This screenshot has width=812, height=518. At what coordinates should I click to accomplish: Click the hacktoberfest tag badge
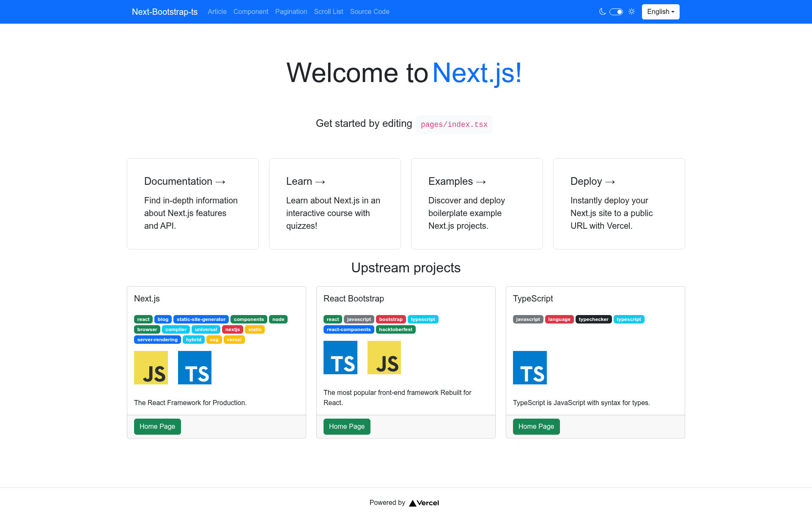[x=396, y=329]
